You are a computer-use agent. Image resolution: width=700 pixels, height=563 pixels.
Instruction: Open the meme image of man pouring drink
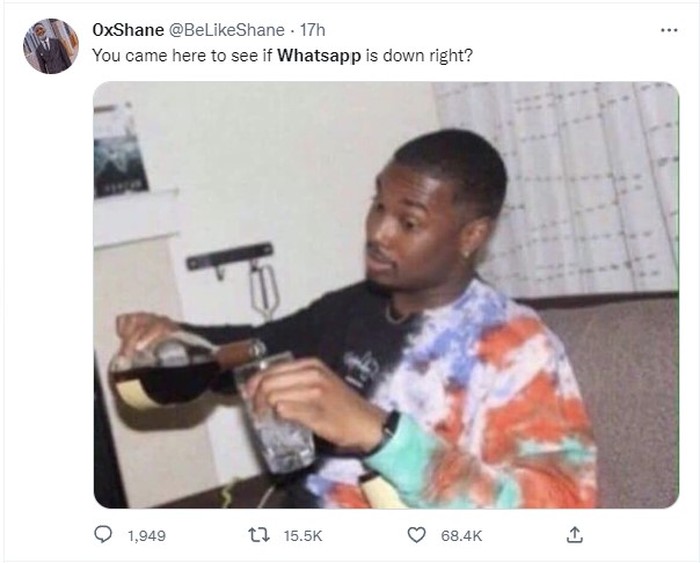(386, 295)
